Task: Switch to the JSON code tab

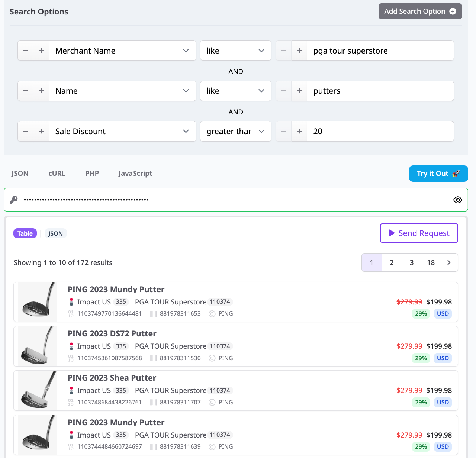Action: pyautogui.click(x=20, y=174)
